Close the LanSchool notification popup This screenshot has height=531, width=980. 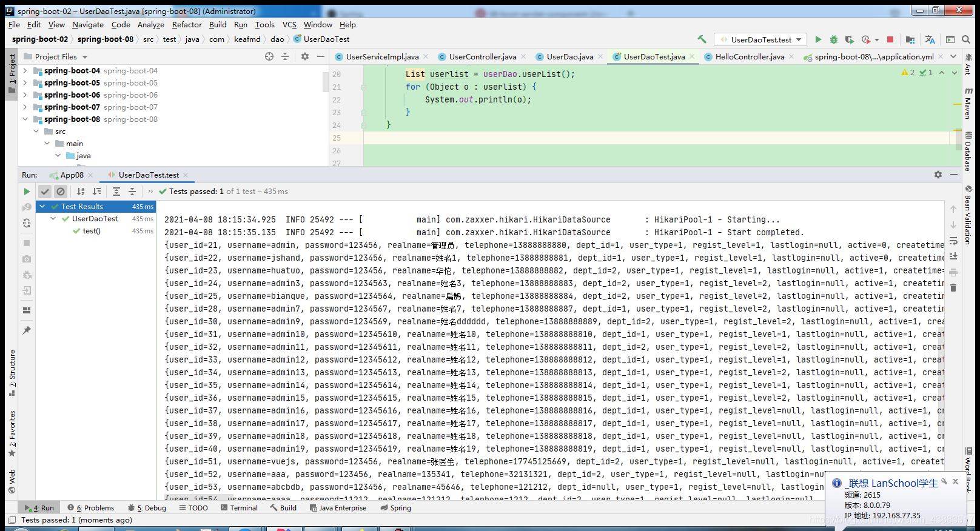pyautogui.click(x=955, y=481)
